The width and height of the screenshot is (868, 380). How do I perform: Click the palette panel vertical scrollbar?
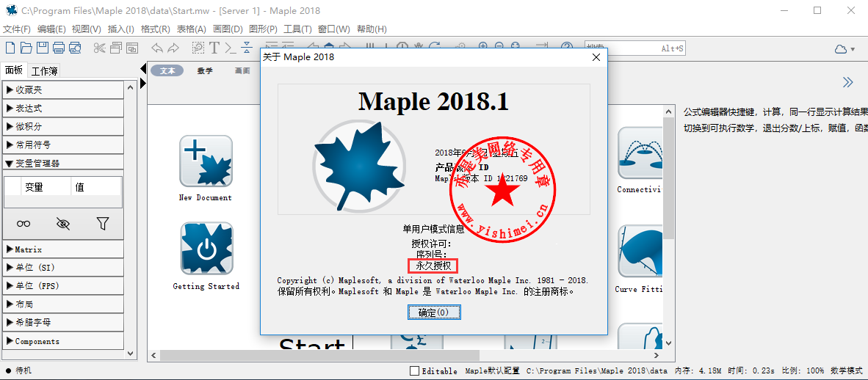[x=131, y=219]
